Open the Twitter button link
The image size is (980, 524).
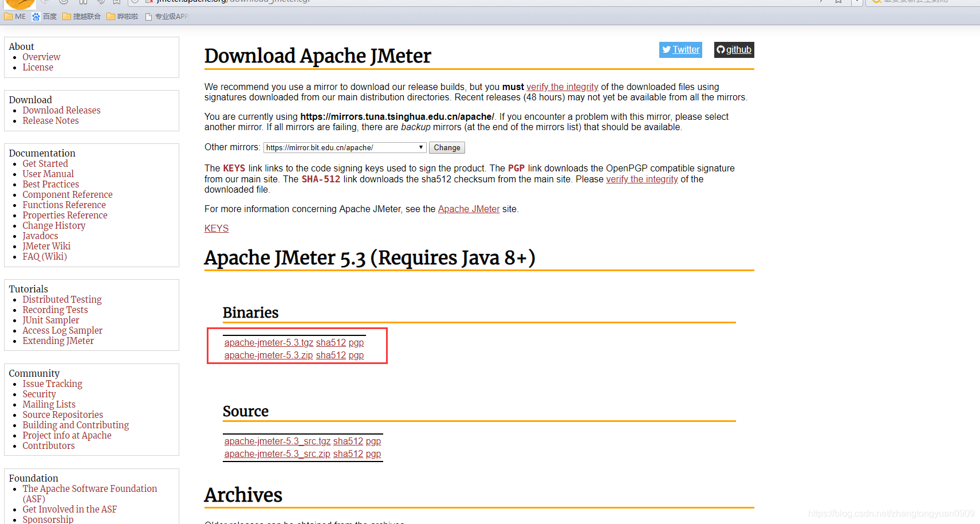680,50
